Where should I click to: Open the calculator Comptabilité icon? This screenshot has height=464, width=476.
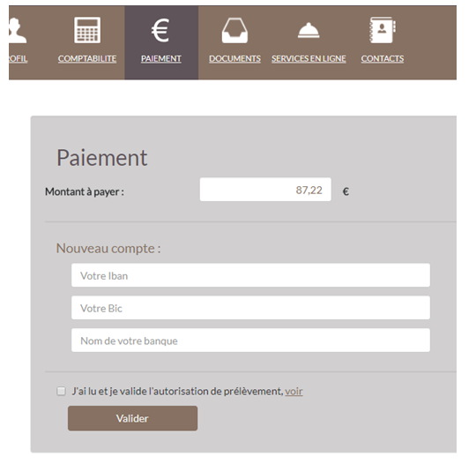point(87,30)
